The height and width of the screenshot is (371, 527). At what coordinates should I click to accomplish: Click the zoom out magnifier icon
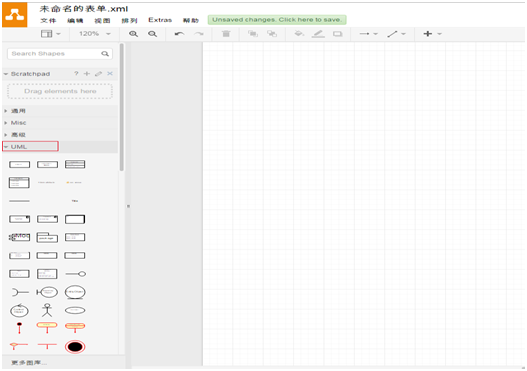(153, 34)
